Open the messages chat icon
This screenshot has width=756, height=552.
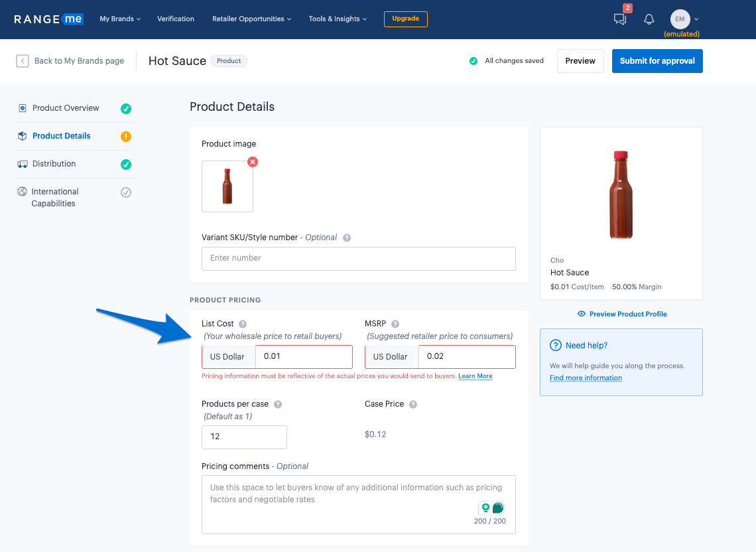click(x=620, y=19)
